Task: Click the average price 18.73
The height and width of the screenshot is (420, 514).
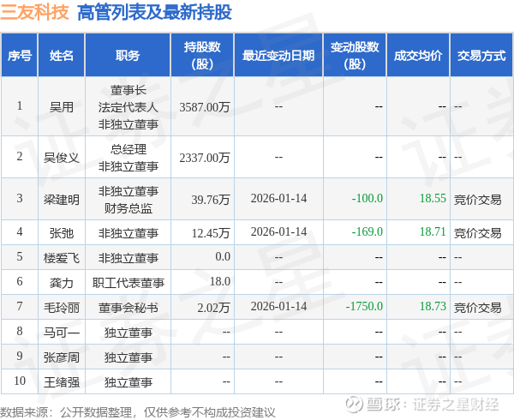Action: [433, 306]
